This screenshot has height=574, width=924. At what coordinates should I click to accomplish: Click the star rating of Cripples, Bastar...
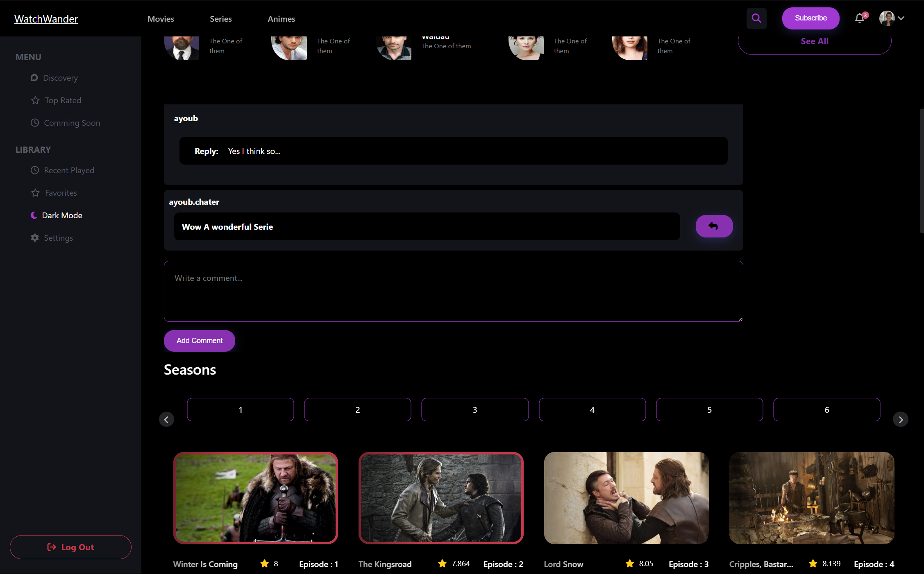pos(813,564)
